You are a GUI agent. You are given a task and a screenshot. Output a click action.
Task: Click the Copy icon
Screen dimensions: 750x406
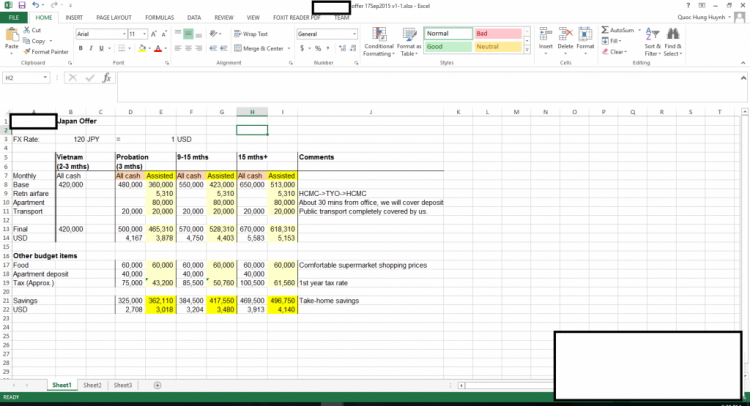click(x=27, y=41)
